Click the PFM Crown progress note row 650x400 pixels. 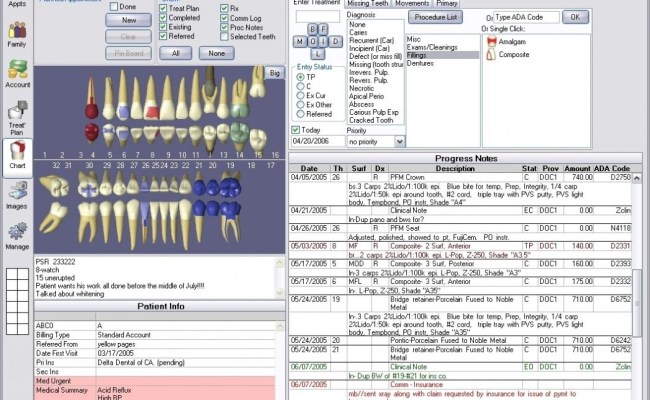460,177
